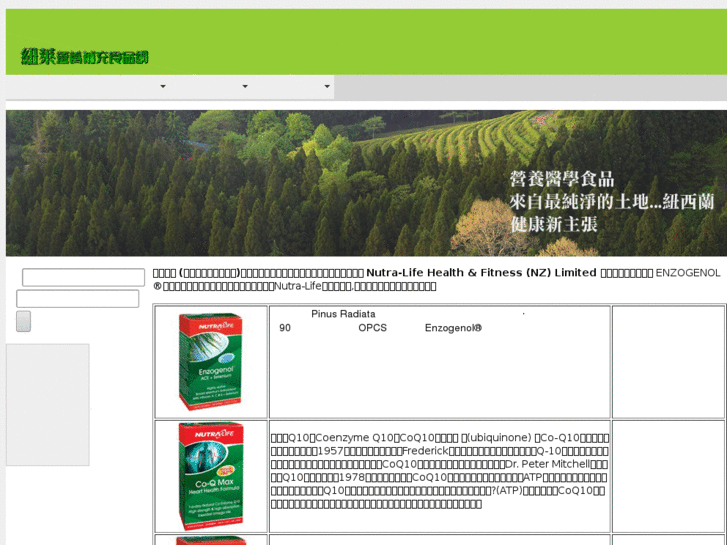Click the 'OPCS' text in Enzogenol row

pos(372,328)
